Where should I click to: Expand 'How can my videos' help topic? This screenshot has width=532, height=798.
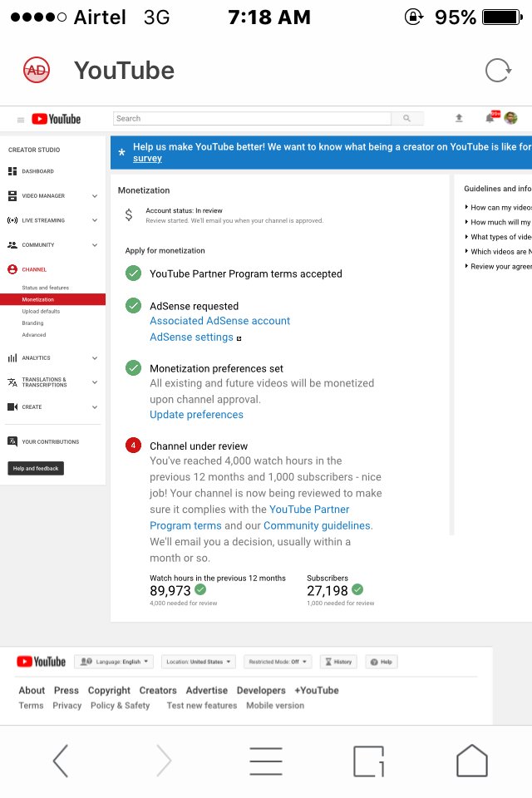[x=498, y=207]
